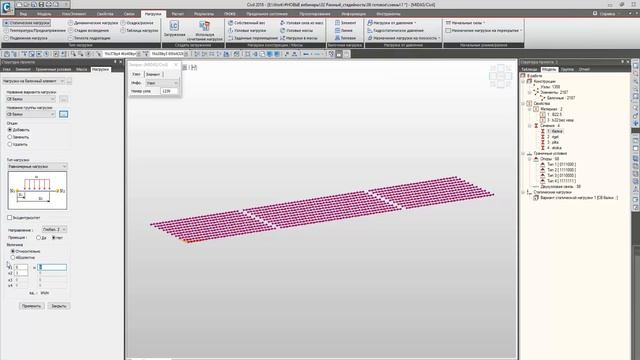
Task: Select the Relative value radio button
Action: pyautogui.click(x=13, y=251)
